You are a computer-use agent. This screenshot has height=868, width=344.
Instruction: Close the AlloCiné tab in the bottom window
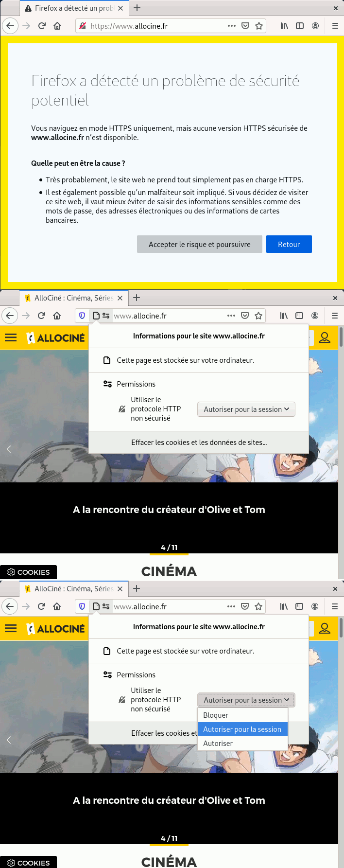pyautogui.click(x=120, y=589)
